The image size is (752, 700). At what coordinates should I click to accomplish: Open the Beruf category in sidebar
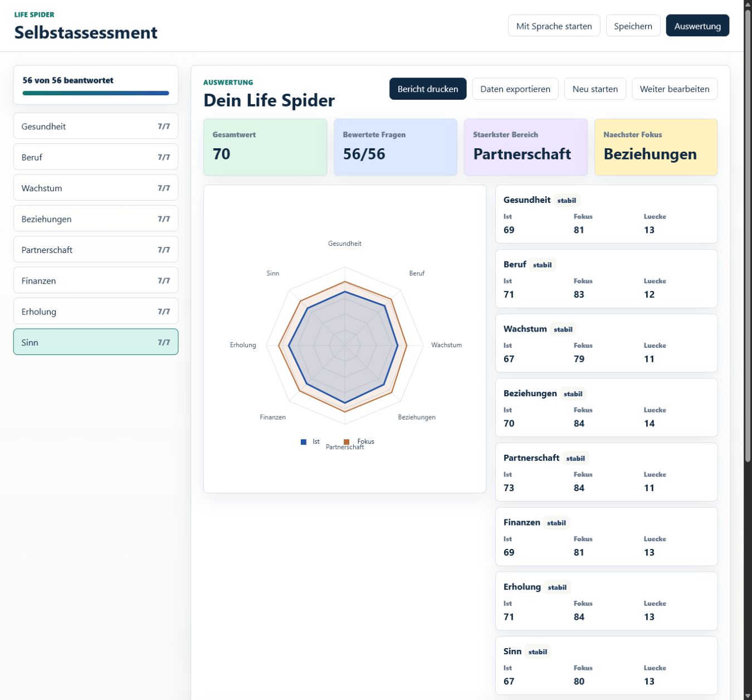tap(96, 157)
